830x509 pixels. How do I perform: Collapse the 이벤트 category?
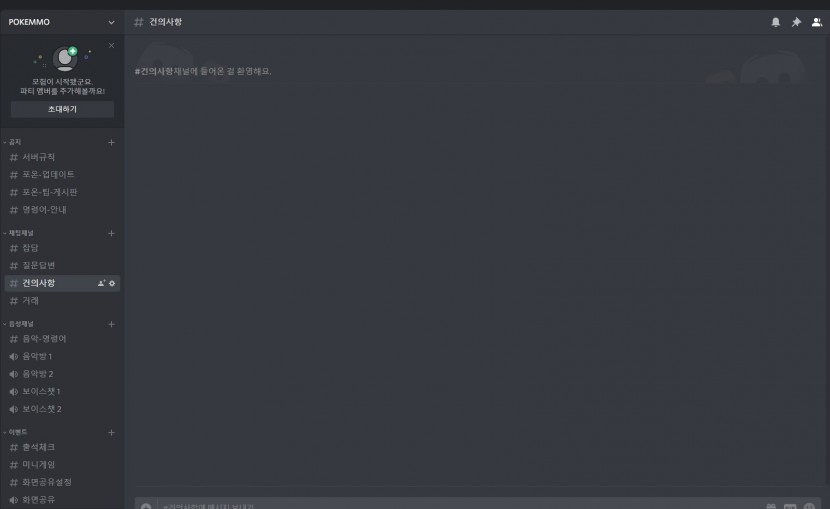[x=15, y=433]
